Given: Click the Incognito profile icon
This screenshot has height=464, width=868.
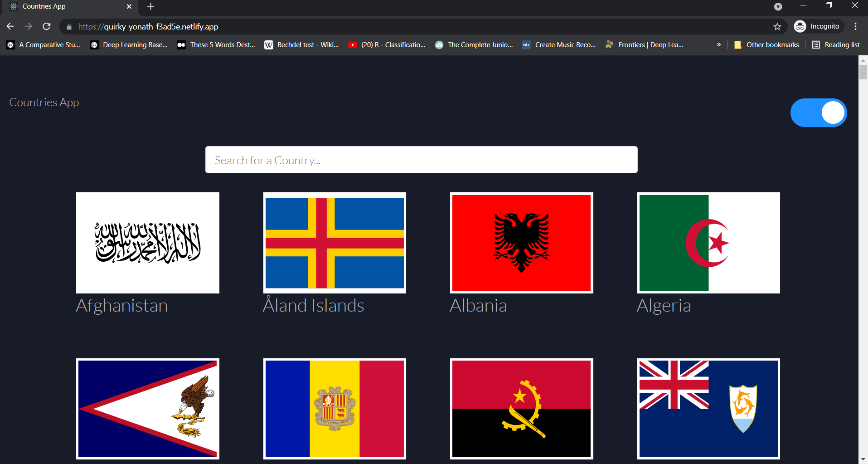Looking at the screenshot, I should [x=800, y=26].
